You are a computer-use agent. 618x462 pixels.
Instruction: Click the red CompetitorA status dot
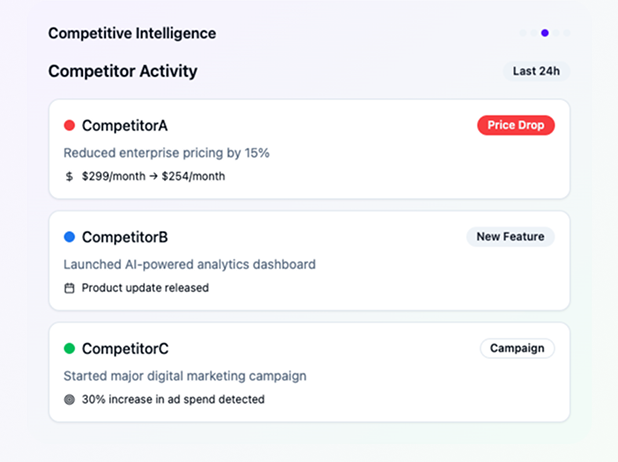69,125
